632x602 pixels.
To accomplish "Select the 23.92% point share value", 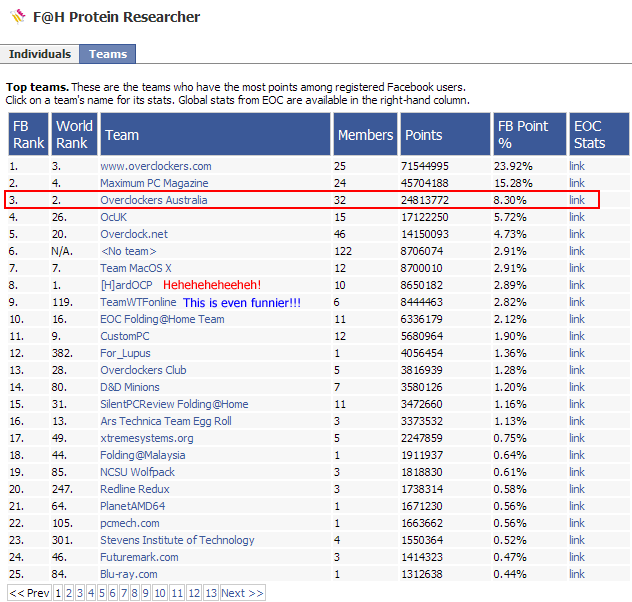I will coord(513,166).
